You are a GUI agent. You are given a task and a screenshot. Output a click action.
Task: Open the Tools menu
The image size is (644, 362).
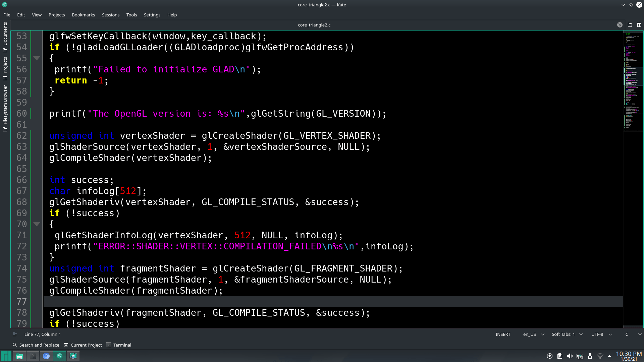point(131,15)
